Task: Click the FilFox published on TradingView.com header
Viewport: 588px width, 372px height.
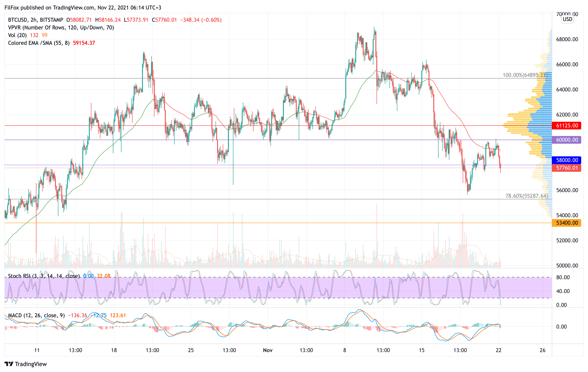Action: point(83,7)
